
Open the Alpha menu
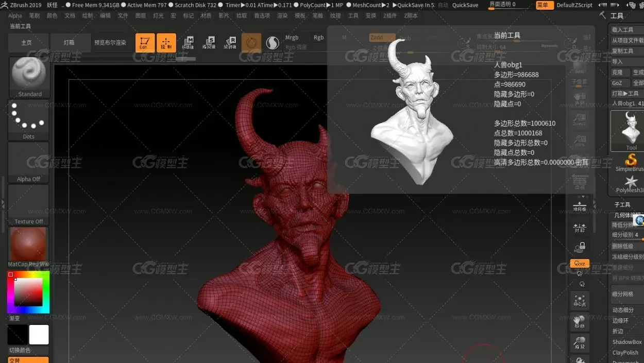coord(15,16)
